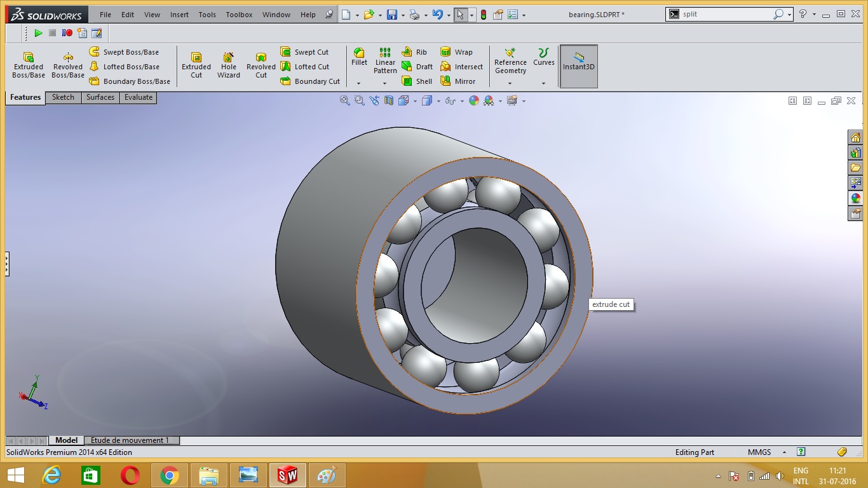Activate the Extruded Cut tool
868x488 pixels.
point(196,66)
